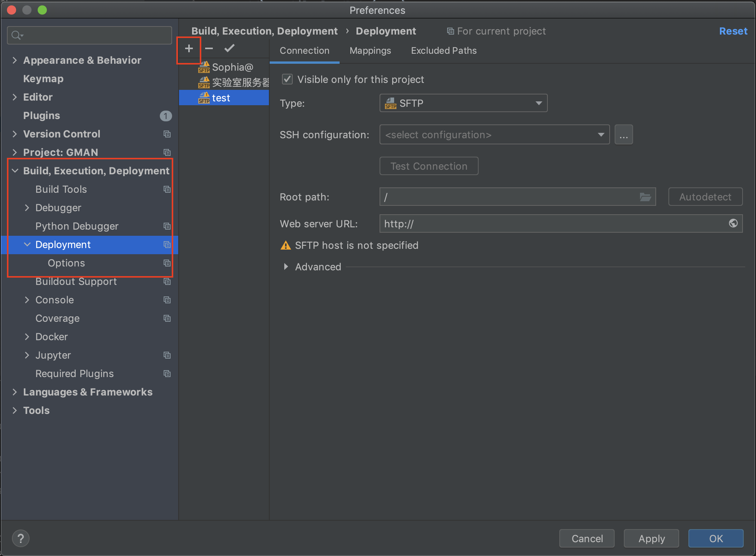Expand the Editor settings group
Screen dimensions: 756x556
click(x=15, y=97)
